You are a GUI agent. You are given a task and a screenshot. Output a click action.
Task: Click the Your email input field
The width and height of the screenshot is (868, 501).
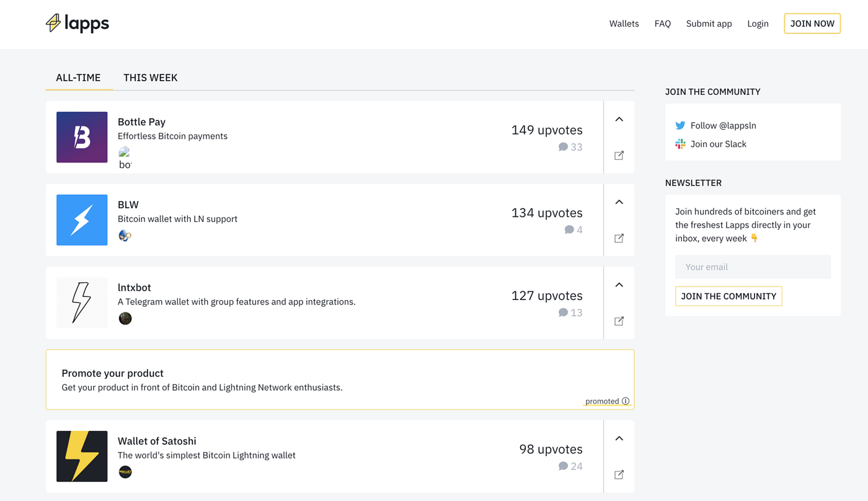pyautogui.click(x=753, y=267)
